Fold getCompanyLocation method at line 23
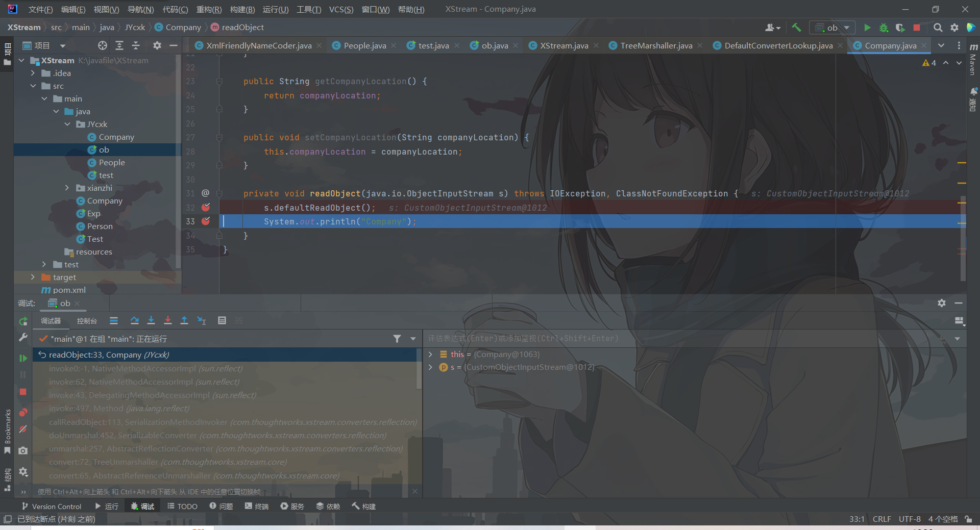The width and height of the screenshot is (980, 530). pyautogui.click(x=219, y=81)
